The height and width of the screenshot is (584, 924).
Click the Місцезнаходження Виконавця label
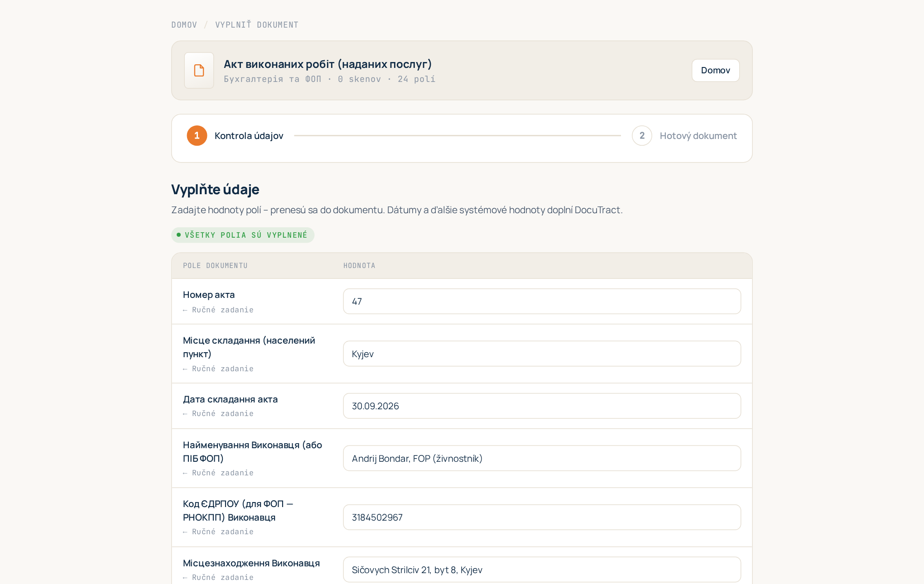click(x=251, y=563)
